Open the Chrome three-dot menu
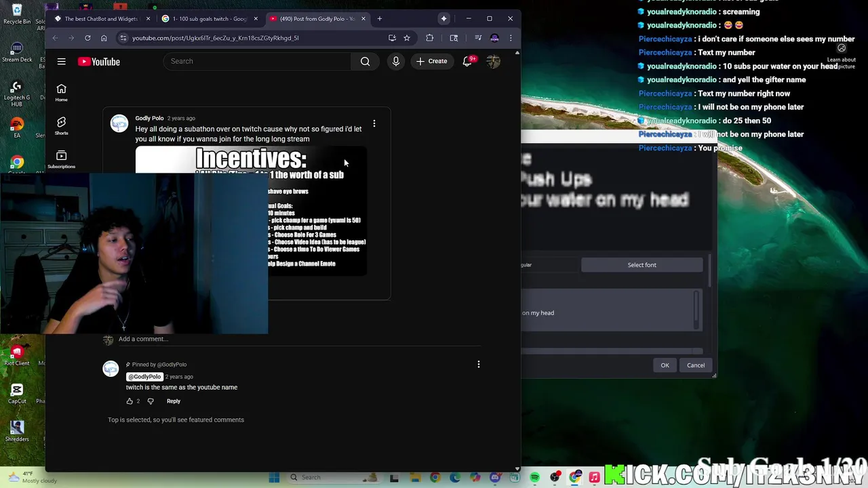 tap(511, 38)
